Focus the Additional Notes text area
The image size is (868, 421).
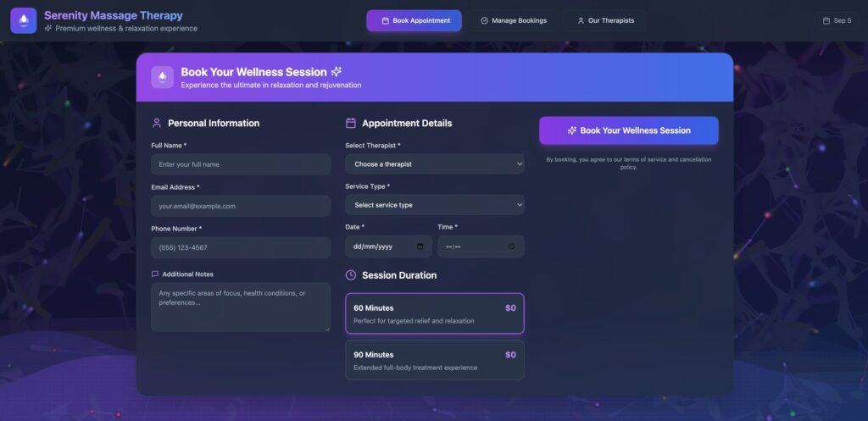(241, 307)
